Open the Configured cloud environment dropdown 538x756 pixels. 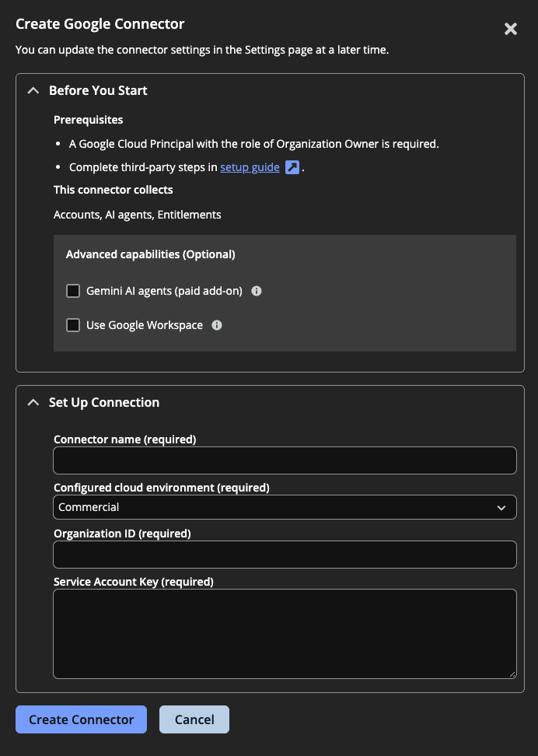point(285,507)
